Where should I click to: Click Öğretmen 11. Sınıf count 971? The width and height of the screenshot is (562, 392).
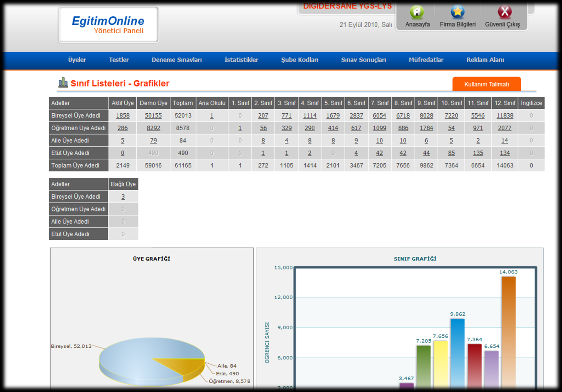(x=478, y=128)
